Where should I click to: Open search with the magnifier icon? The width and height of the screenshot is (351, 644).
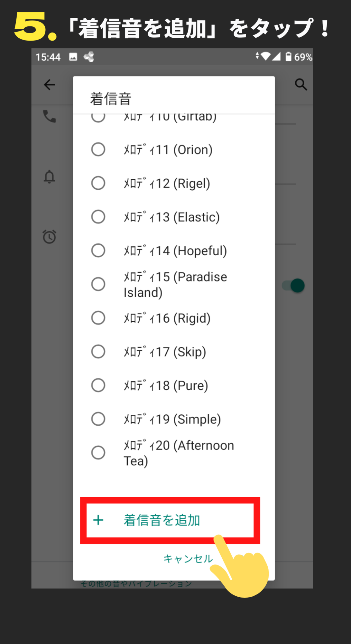coord(301,84)
